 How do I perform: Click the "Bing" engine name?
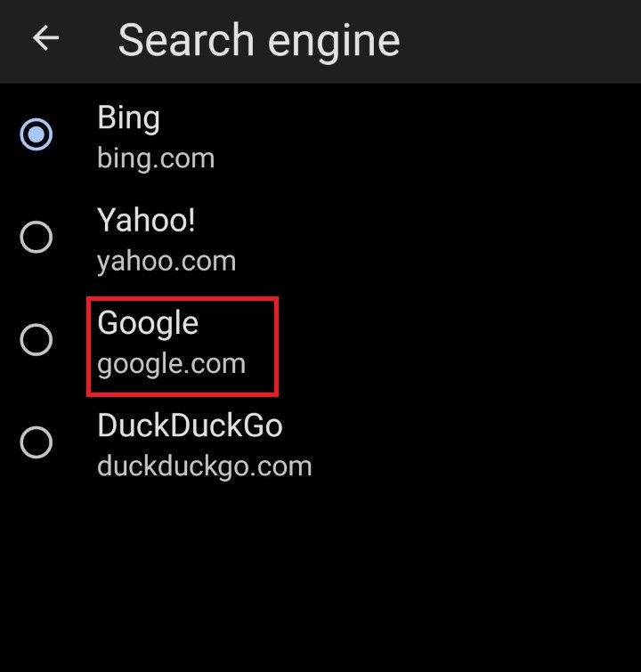pyautogui.click(x=128, y=117)
